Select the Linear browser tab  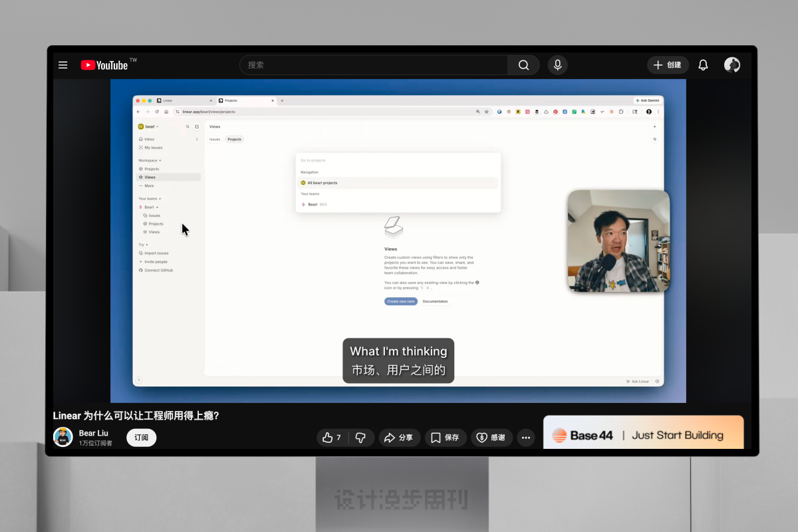click(184, 100)
